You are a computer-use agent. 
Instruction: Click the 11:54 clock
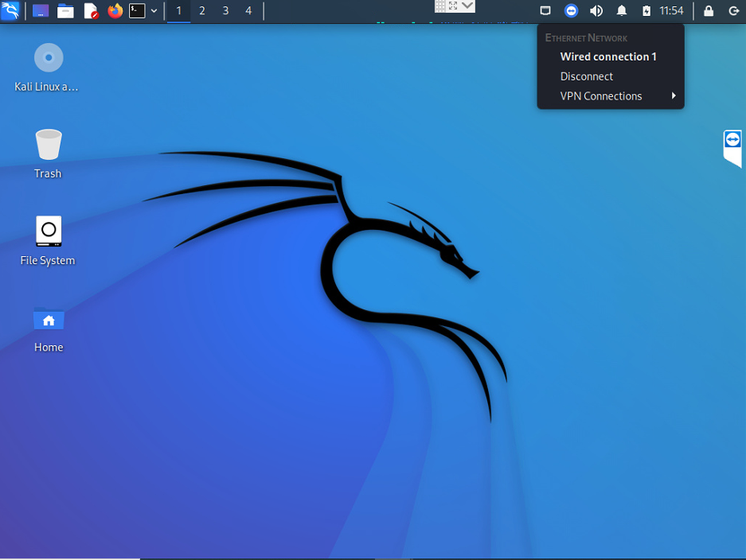671,10
